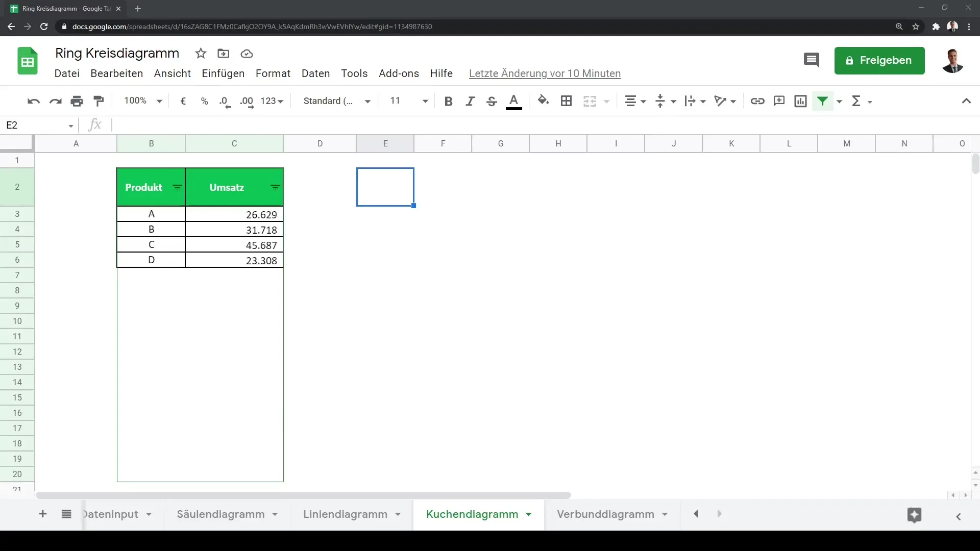
Task: Open number format 123 dropdown
Action: 272,101
